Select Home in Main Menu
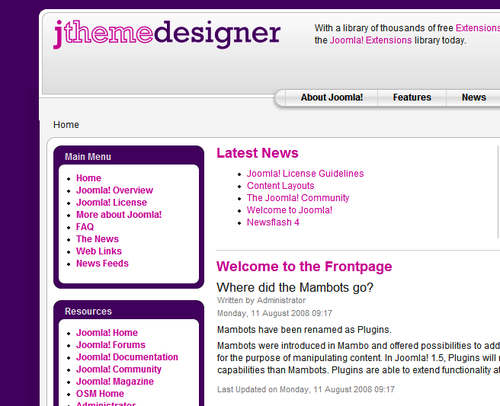Screen dimensions: 500x406 tap(89, 178)
